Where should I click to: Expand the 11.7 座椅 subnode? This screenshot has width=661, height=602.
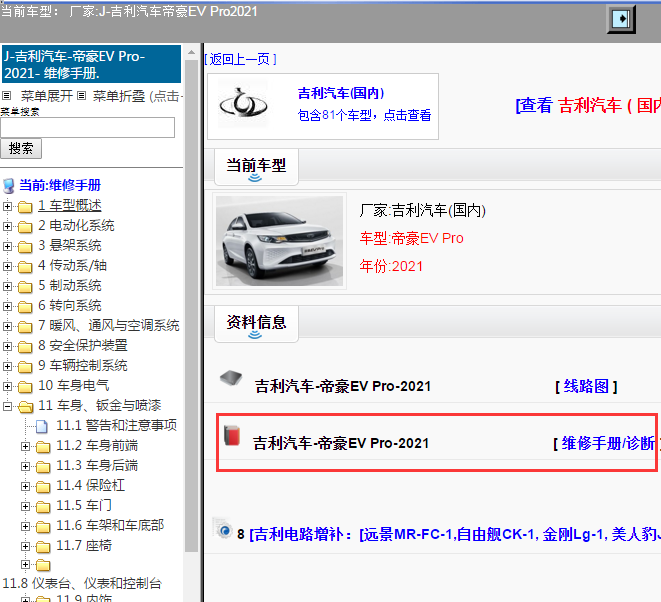[25, 546]
